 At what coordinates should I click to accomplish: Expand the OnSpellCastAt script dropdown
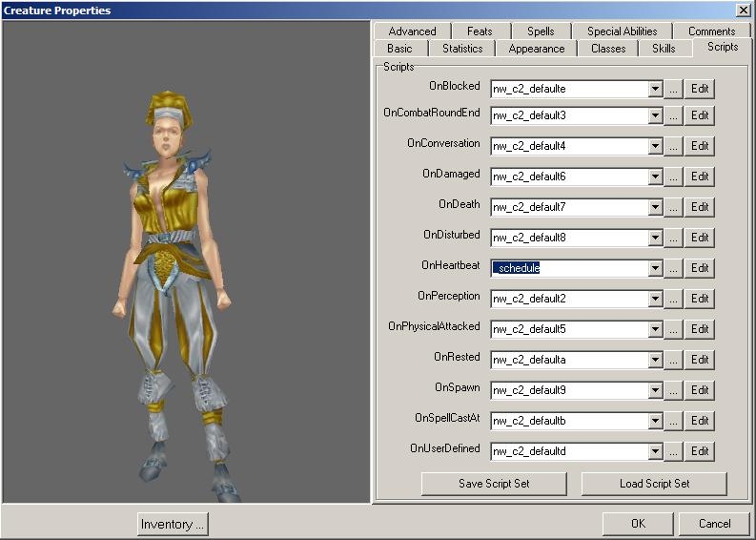(655, 421)
